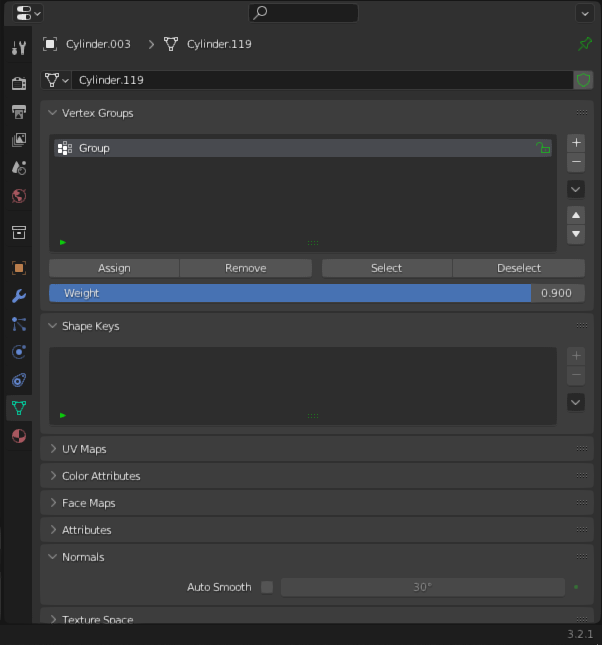Toggle the pin ID icon
602x645 pixels.
coord(584,44)
